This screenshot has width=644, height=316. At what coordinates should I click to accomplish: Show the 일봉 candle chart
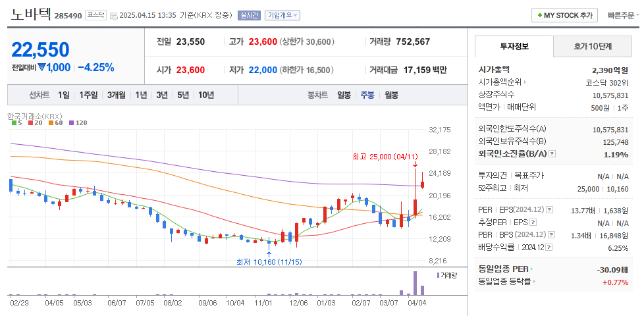pyautogui.click(x=344, y=95)
